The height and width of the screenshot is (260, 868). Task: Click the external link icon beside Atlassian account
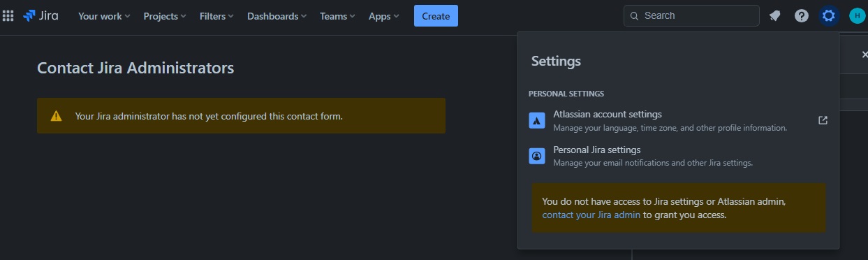point(823,120)
